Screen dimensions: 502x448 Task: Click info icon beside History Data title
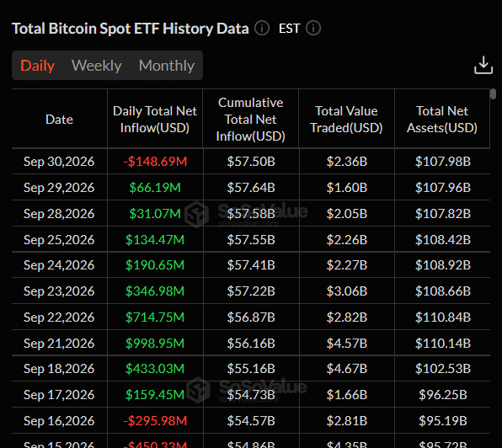pyautogui.click(x=262, y=28)
